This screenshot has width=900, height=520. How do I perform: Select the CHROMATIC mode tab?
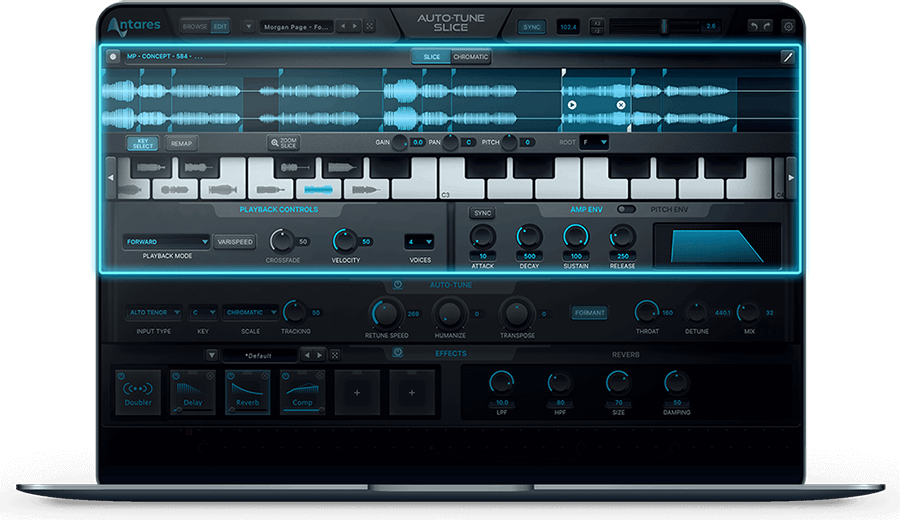point(471,57)
